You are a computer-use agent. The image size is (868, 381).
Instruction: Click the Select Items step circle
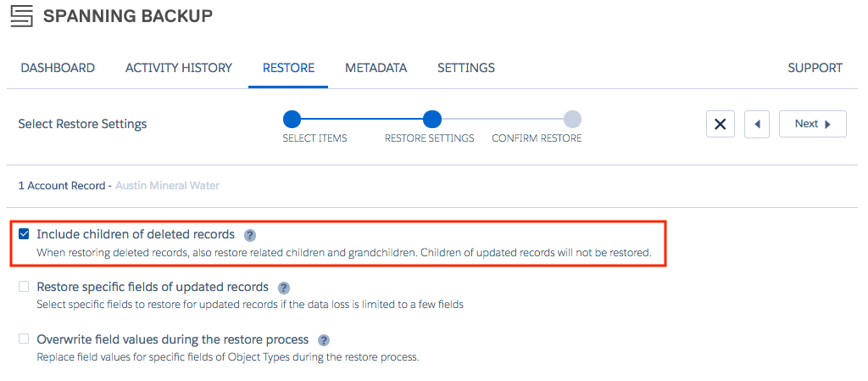point(292,119)
